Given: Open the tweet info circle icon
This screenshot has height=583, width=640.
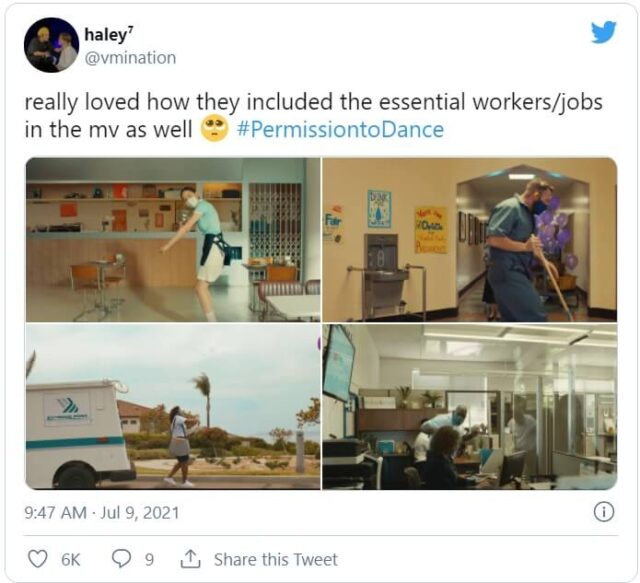Looking at the screenshot, I should coord(604,512).
